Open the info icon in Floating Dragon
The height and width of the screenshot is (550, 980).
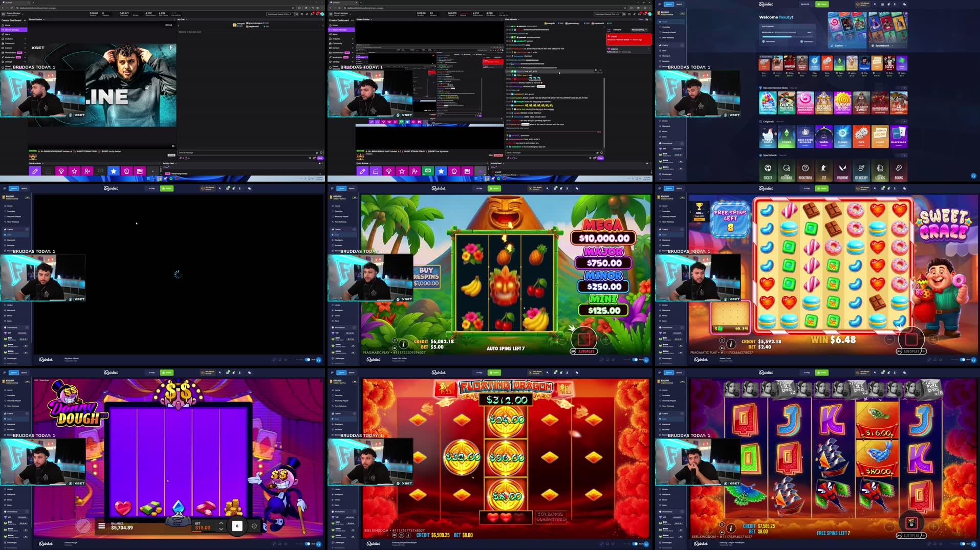coord(408,535)
